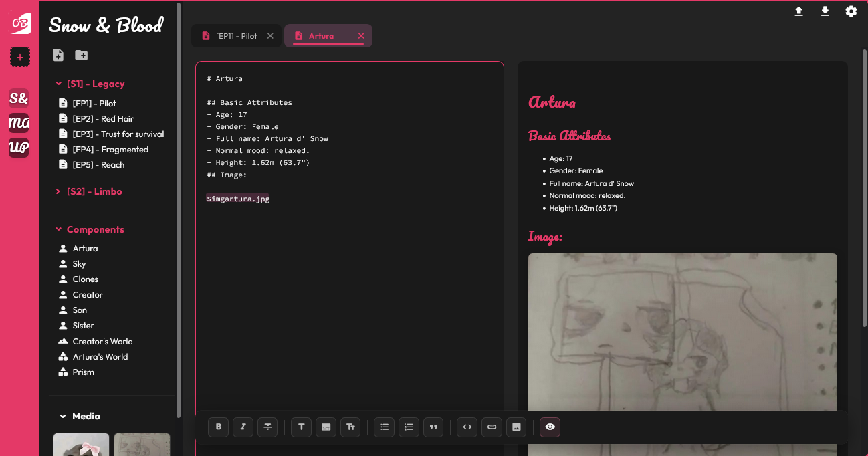
Task: Toggle bold formatting in the editor toolbar
Action: 218,427
